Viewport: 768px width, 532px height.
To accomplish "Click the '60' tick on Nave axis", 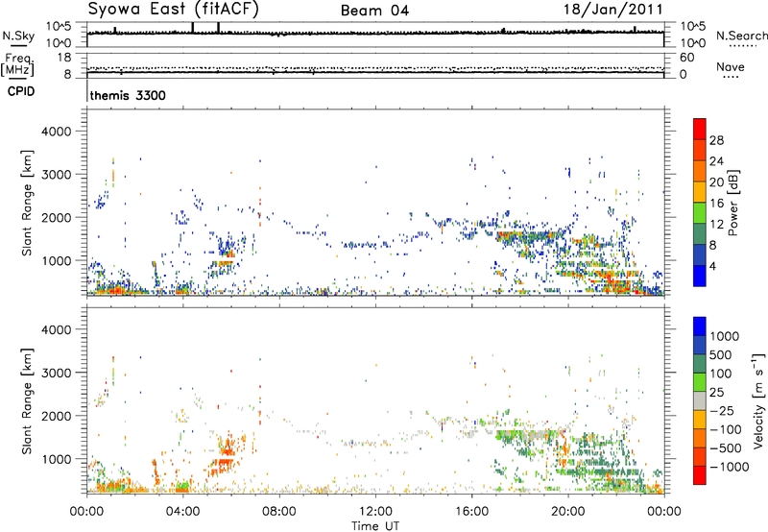I will (x=687, y=58).
